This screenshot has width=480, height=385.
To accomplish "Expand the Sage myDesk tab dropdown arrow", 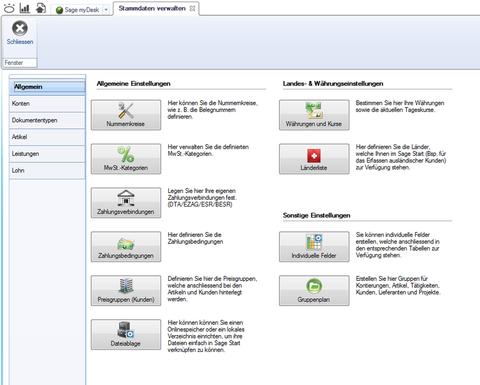I will [x=106, y=10].
